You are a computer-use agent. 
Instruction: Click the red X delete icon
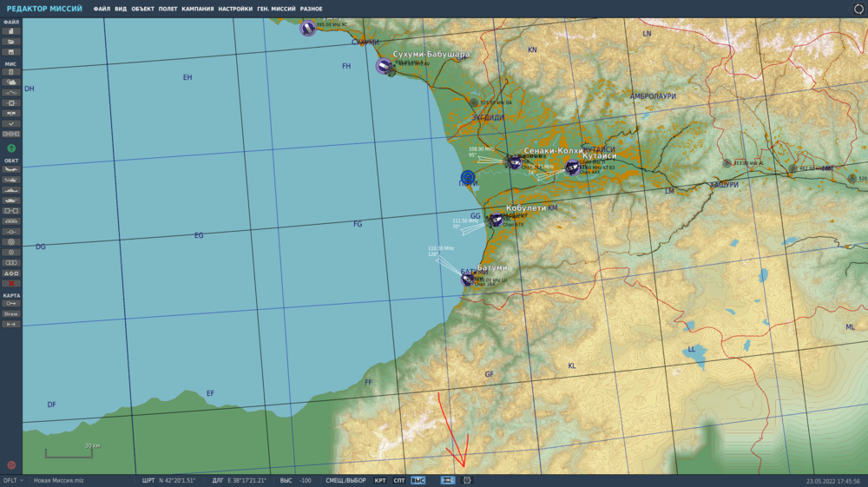pyautogui.click(x=11, y=283)
